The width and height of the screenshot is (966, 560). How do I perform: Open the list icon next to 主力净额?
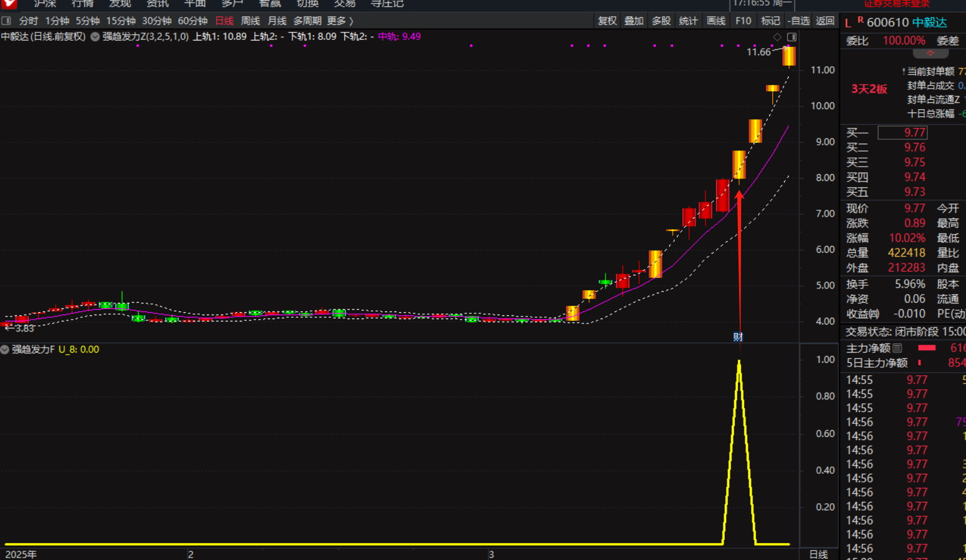(897, 348)
